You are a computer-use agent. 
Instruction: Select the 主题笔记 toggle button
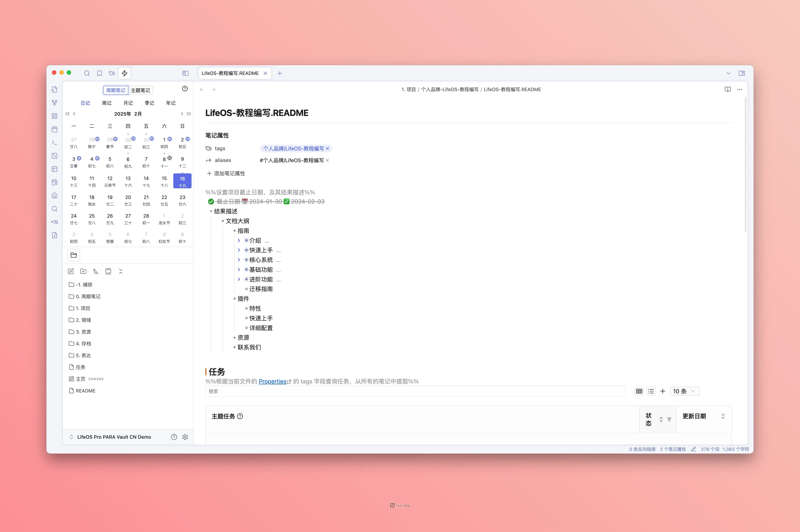click(140, 90)
